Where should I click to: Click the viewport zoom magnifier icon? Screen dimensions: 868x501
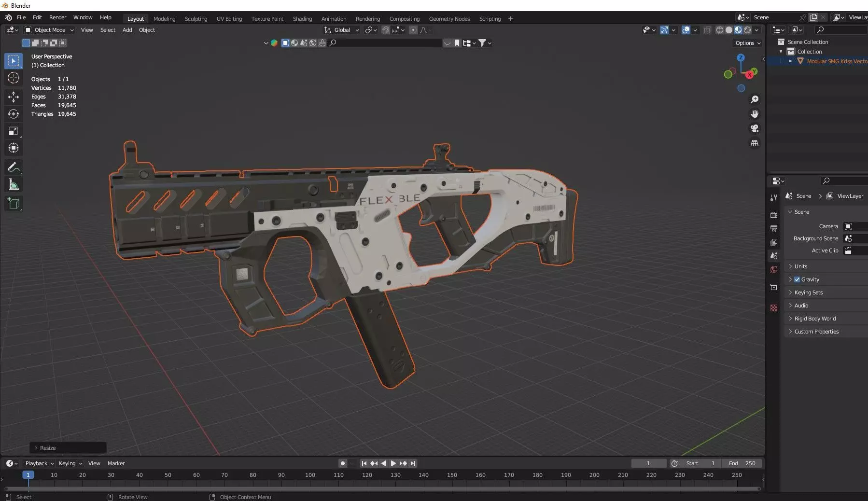[754, 99]
